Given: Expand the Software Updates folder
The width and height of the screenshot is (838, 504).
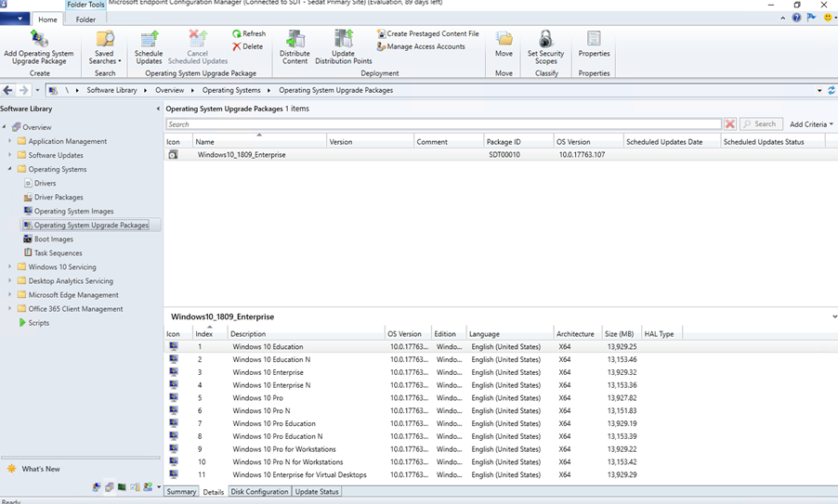Looking at the screenshot, I should [9, 155].
